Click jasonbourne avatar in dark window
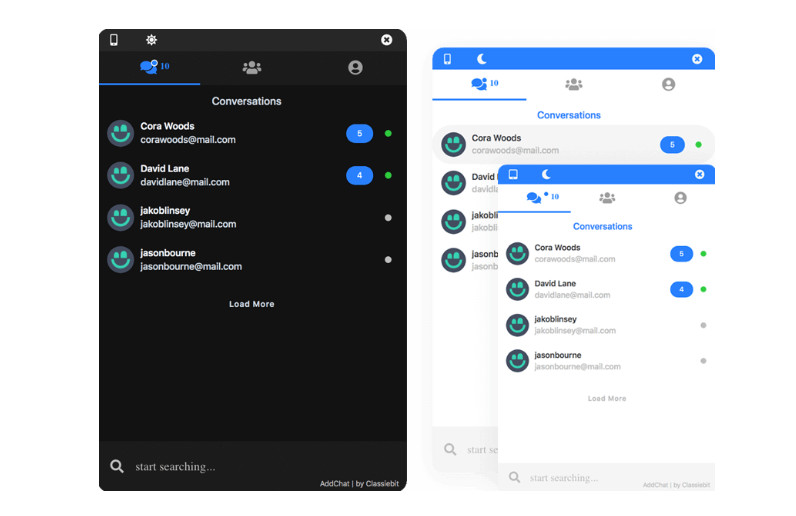 pyautogui.click(x=120, y=260)
